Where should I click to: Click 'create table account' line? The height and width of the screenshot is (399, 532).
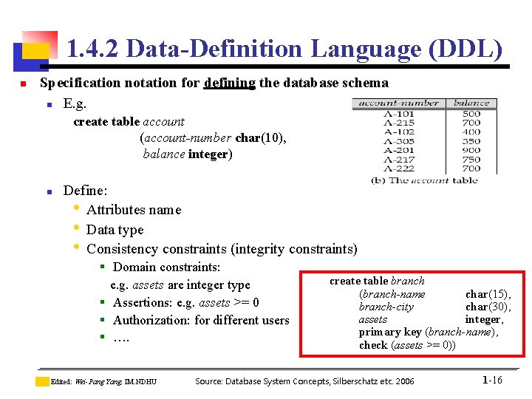pos(129,121)
